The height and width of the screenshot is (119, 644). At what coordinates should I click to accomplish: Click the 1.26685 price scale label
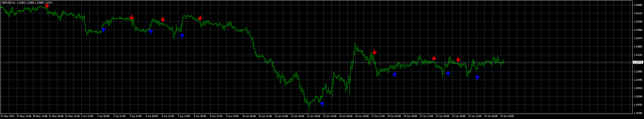click(638, 5)
